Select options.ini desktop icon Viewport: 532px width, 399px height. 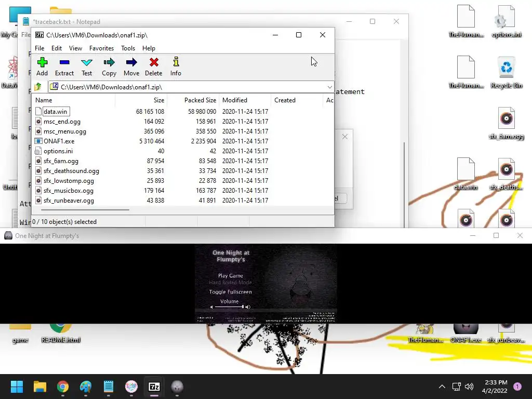[x=506, y=22]
